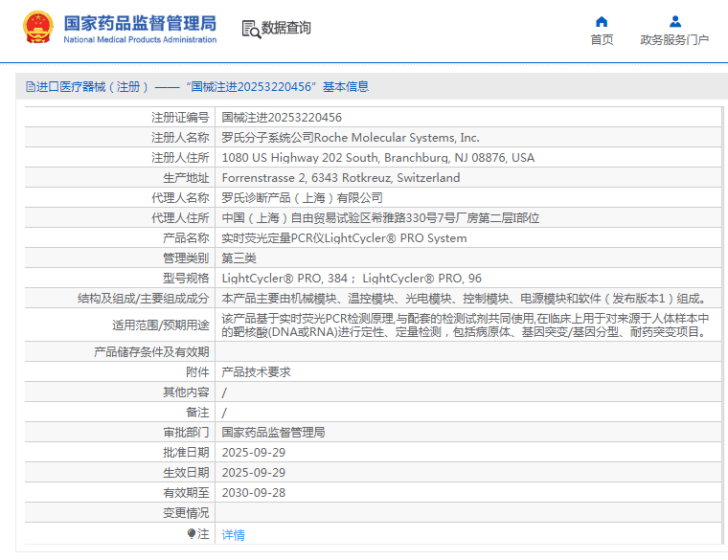Click the 生产地址 label
Image resolution: width=728 pixels, height=560 pixels.
click(186, 178)
